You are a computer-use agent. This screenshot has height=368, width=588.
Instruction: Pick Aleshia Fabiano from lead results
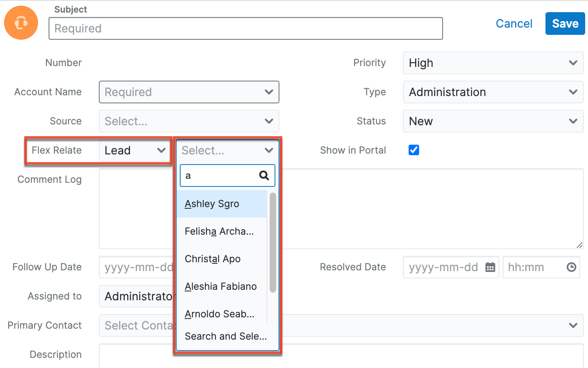click(x=221, y=287)
